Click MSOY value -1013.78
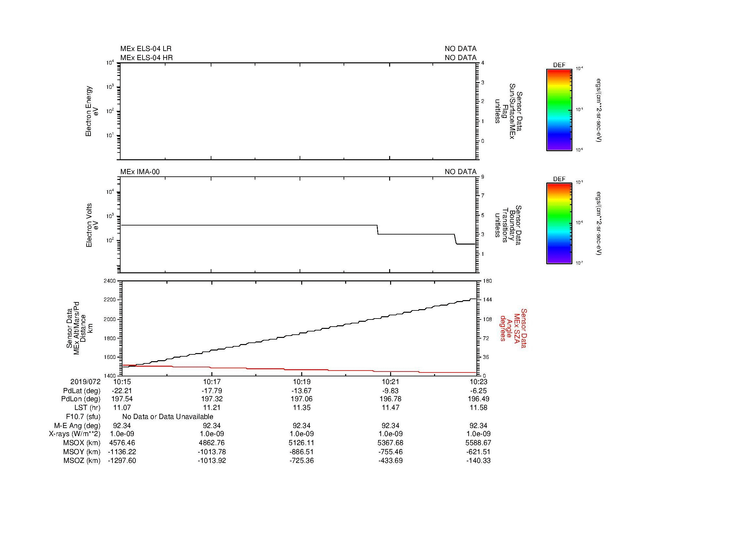The image size is (756, 534). 212,452
